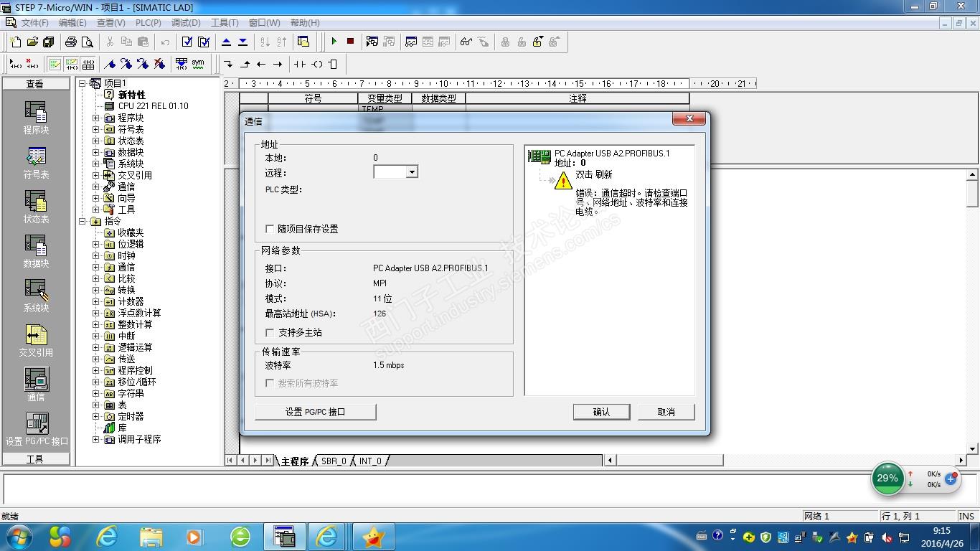The height and width of the screenshot is (551, 980).
Task: Open 设置 PG/PC 接口 in the navigation bar
Action: coord(37,430)
